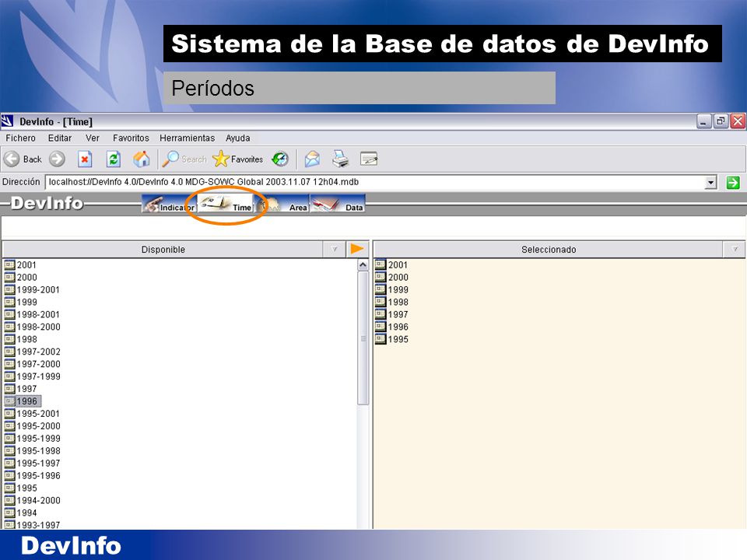Select 1998 in Seleccionado list
This screenshot has width=747, height=560.
[391, 302]
